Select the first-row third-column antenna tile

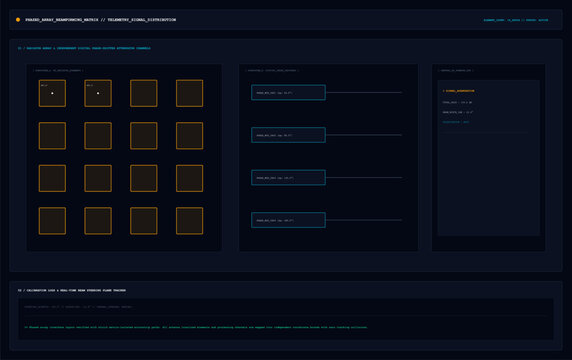coord(144,93)
